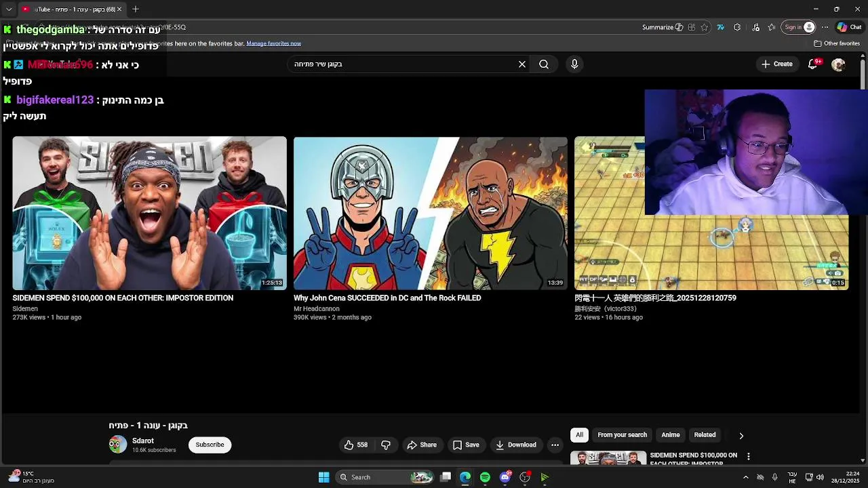Open the YouTube notifications bell
This screenshot has width=868, height=488.
(x=812, y=64)
